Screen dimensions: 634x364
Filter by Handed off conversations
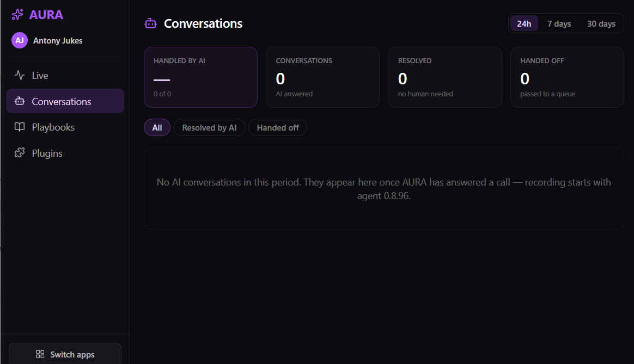[278, 128]
